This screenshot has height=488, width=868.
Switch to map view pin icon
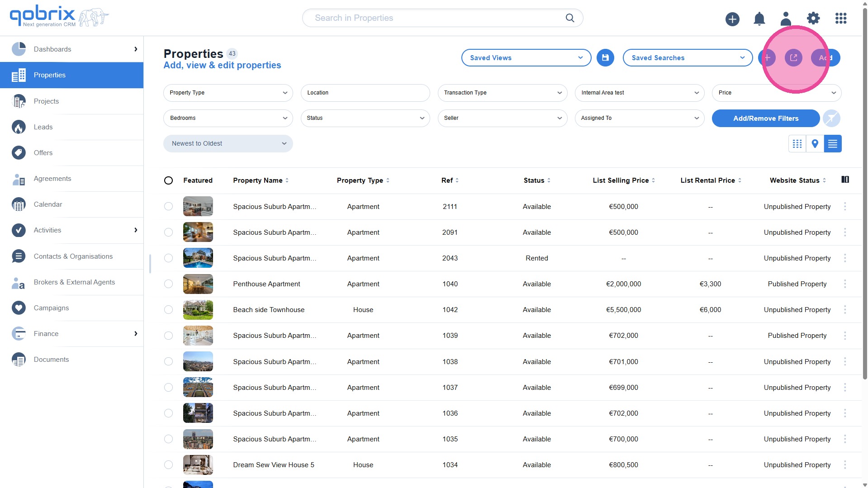(815, 144)
